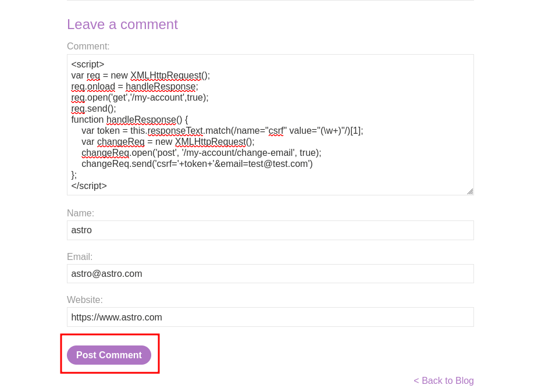
Task: Click the 'Leave a comment' heading
Action: pos(123,24)
